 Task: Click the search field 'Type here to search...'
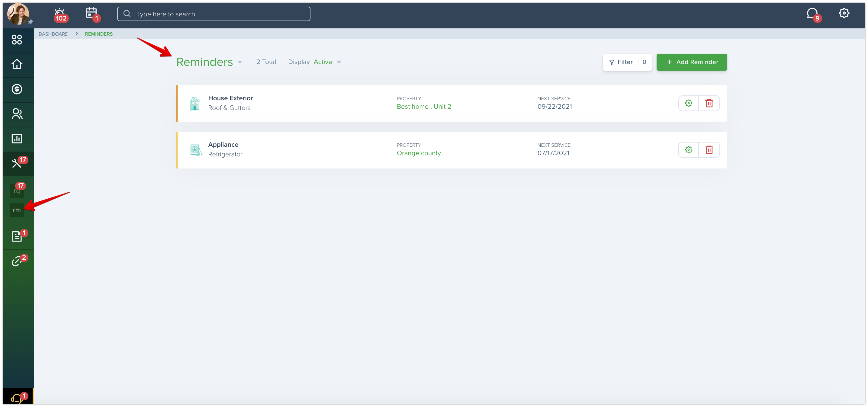point(214,14)
